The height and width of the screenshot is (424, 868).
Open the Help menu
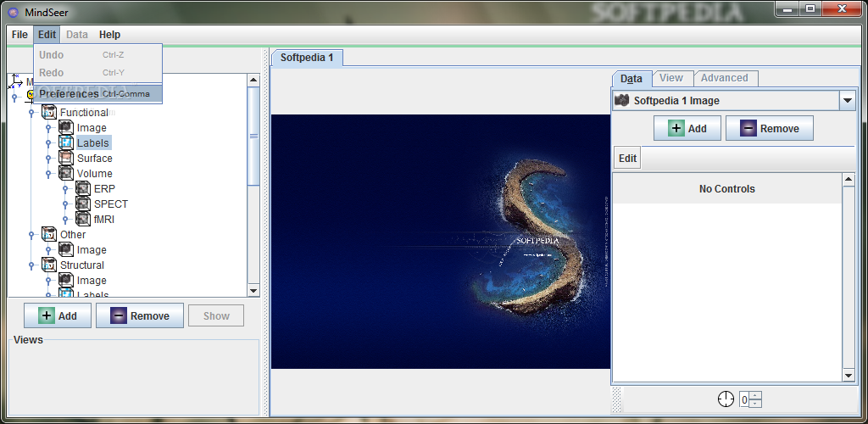coord(109,34)
